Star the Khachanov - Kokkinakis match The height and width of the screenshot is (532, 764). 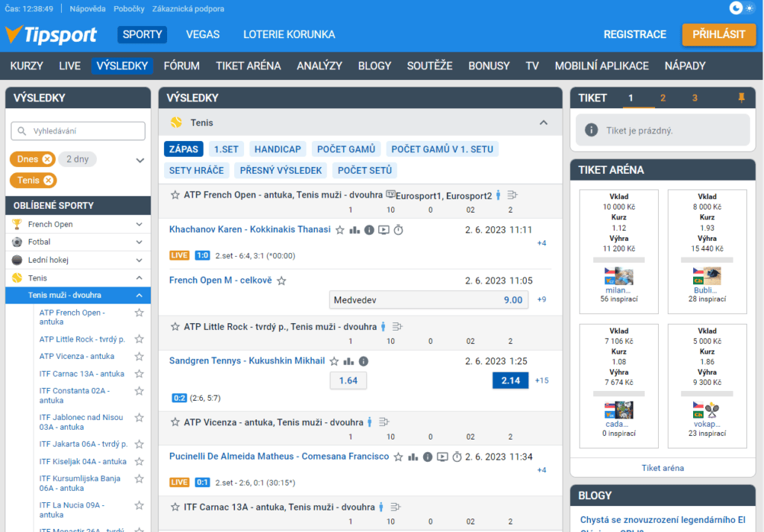pos(340,230)
